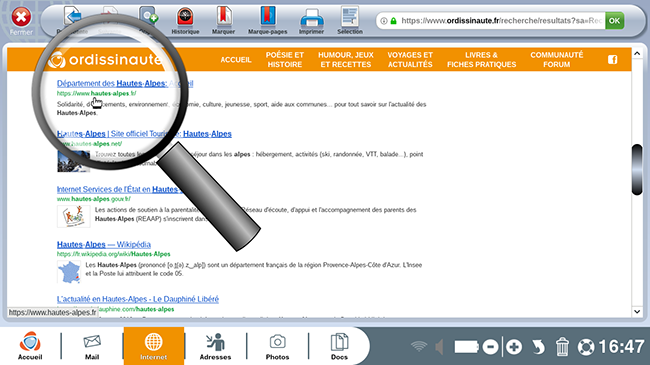Open Adresses from the bottom bar
This screenshot has height=365, width=650.
click(215, 346)
